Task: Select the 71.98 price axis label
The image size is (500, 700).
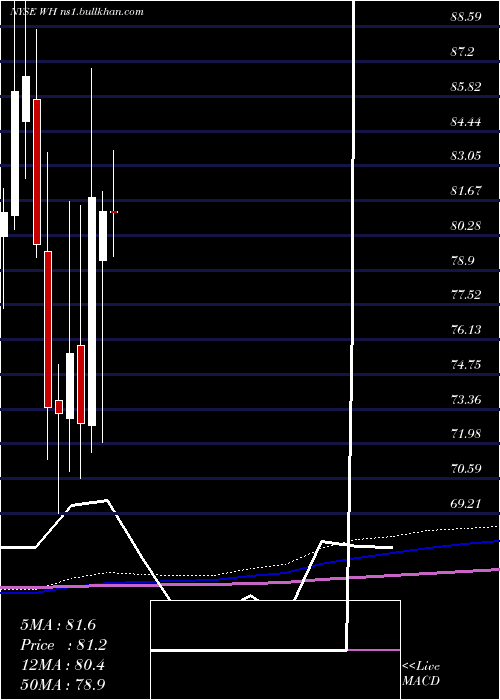Action: pyautogui.click(x=466, y=433)
